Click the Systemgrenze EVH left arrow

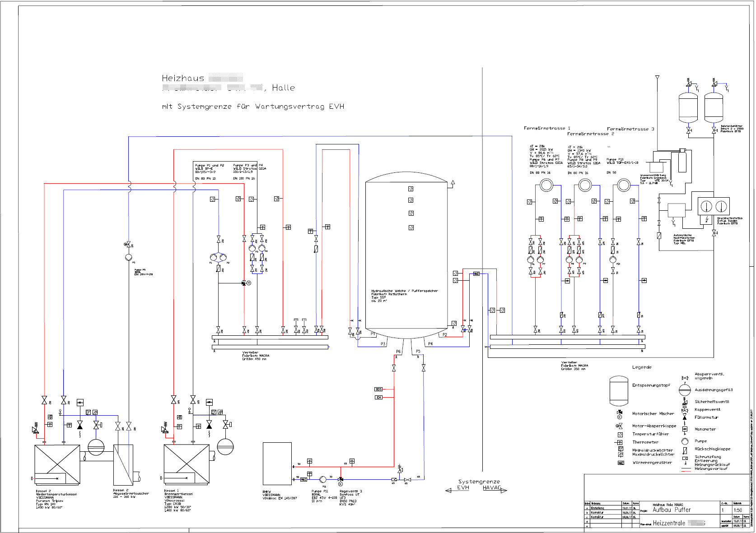point(448,491)
